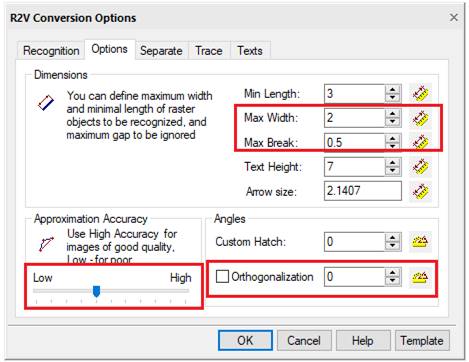Select the Options tab
The width and height of the screenshot is (469, 362).
tap(110, 49)
